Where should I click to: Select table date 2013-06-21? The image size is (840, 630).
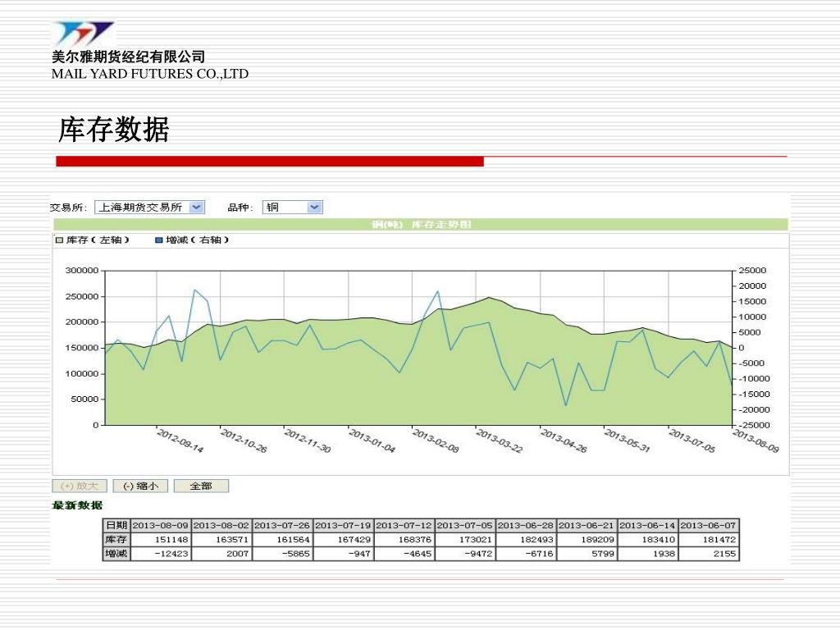587,526
